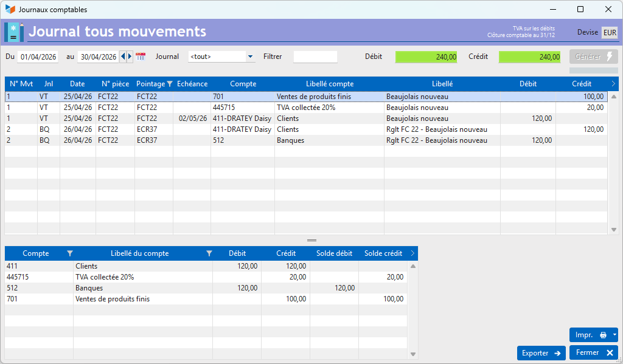Click the Exporter button
This screenshot has height=364, width=623.
(x=541, y=353)
